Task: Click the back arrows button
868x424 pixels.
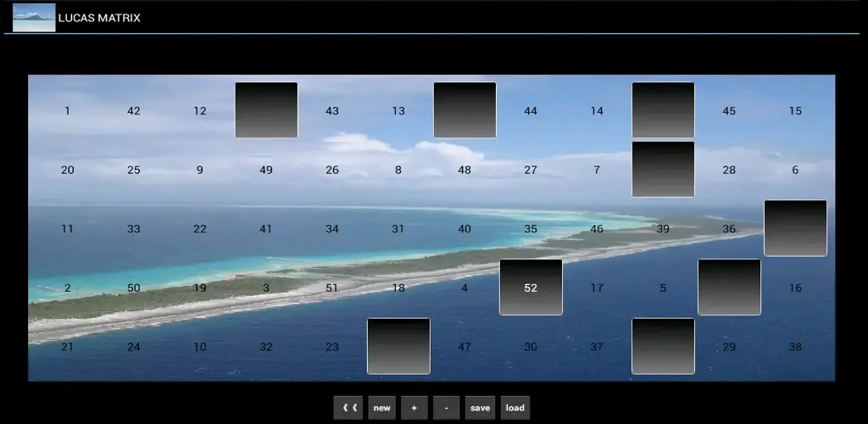Action: coord(348,408)
